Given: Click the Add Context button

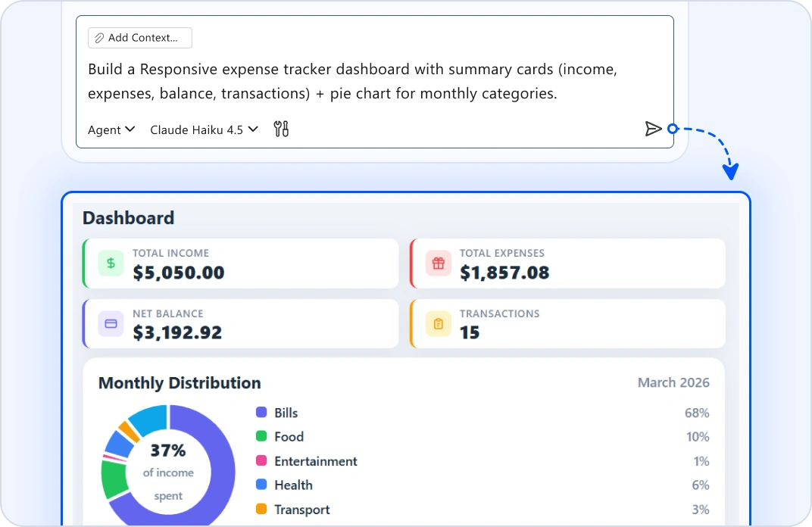Looking at the screenshot, I should click(140, 38).
